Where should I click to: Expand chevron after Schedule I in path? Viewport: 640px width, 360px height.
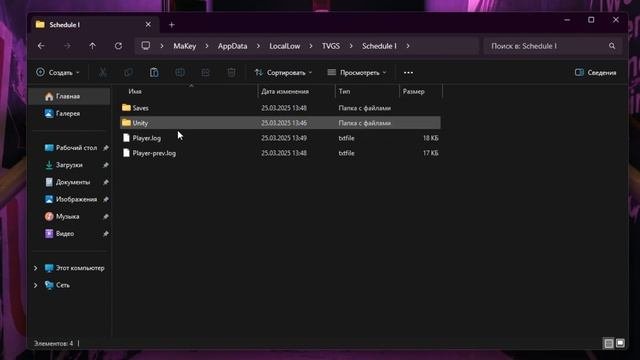pyautogui.click(x=408, y=46)
